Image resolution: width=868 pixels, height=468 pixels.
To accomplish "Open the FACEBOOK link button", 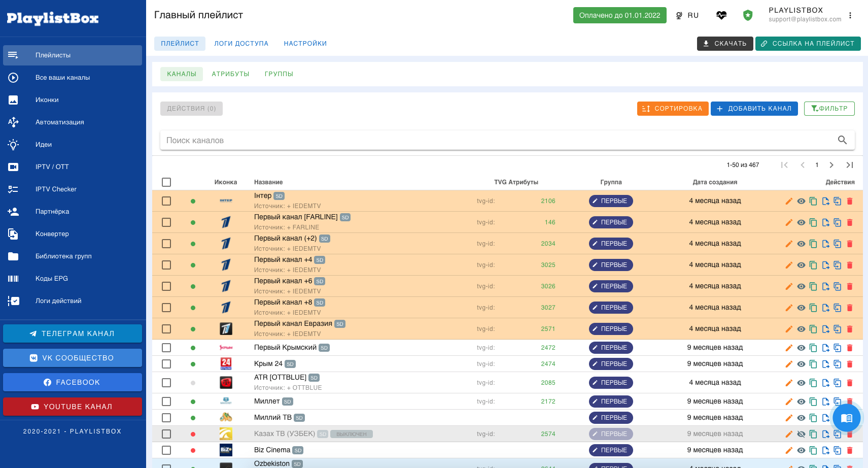I will pyautogui.click(x=73, y=382).
